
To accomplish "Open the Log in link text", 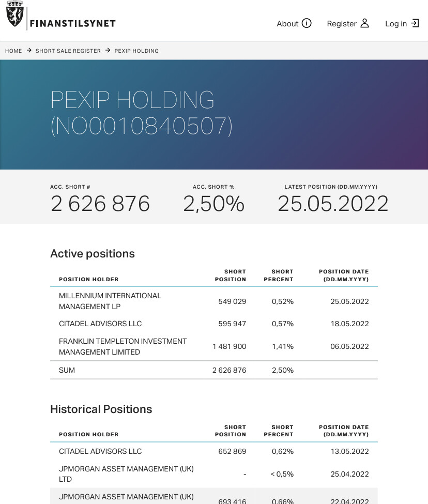I will point(396,24).
